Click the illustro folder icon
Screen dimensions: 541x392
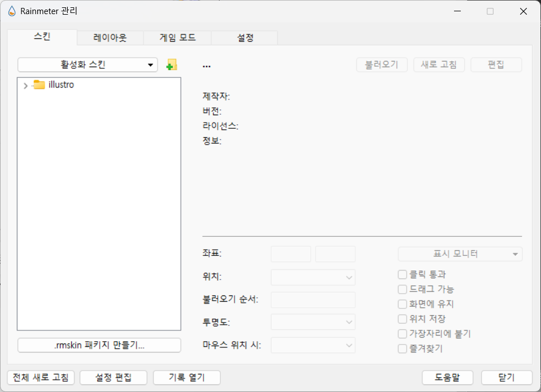(39, 85)
